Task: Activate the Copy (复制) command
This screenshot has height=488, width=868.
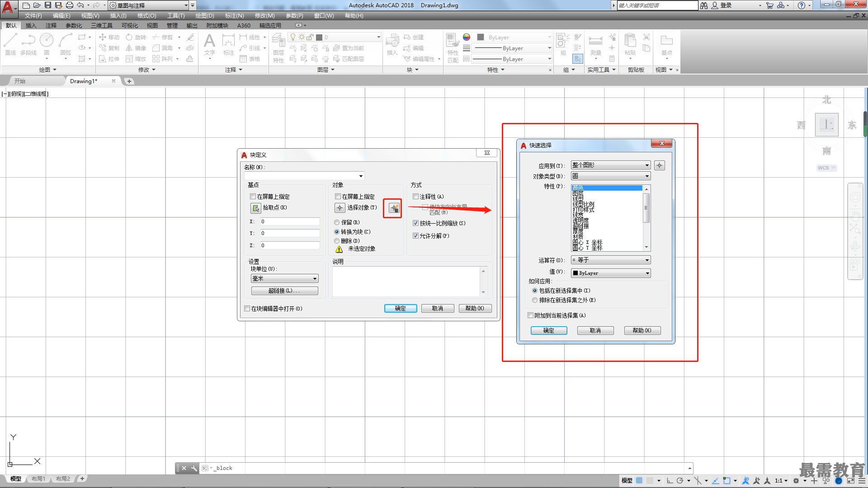Action: point(109,48)
